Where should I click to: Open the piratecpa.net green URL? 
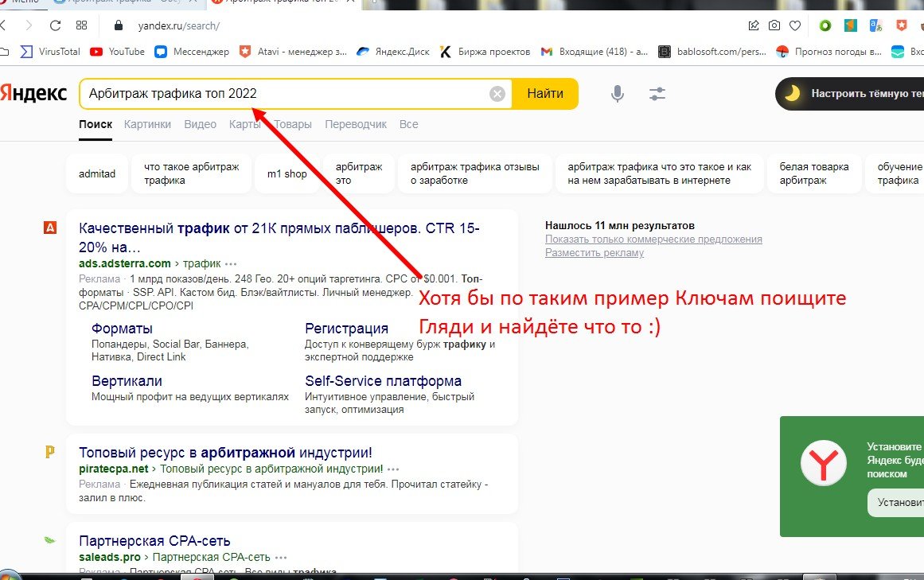tap(114, 469)
